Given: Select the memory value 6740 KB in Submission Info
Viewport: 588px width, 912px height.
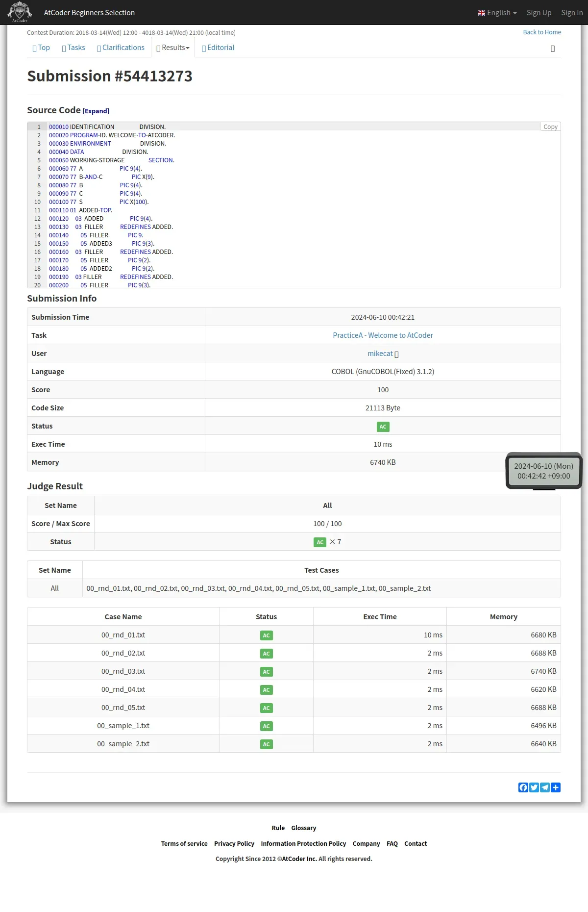Looking at the screenshot, I should (383, 462).
